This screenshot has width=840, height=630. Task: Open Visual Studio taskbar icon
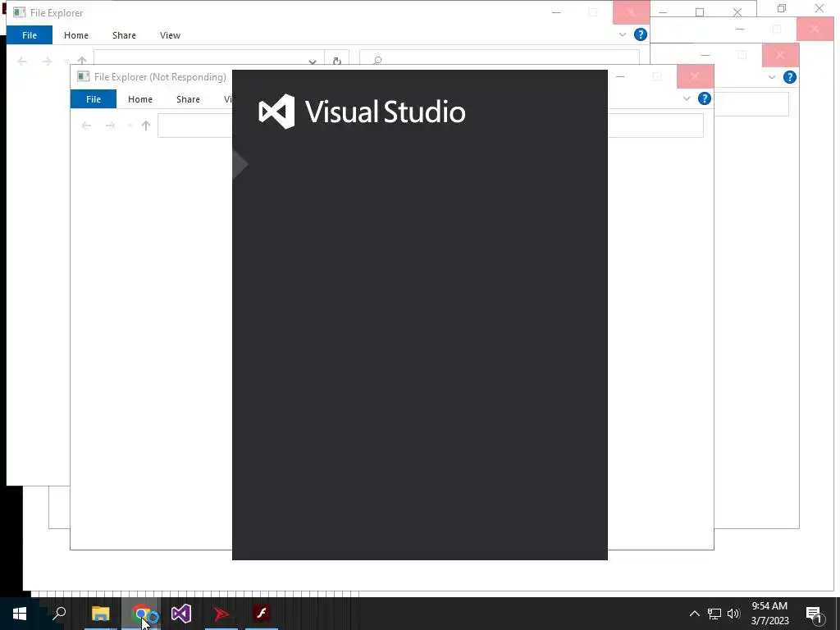point(181,614)
